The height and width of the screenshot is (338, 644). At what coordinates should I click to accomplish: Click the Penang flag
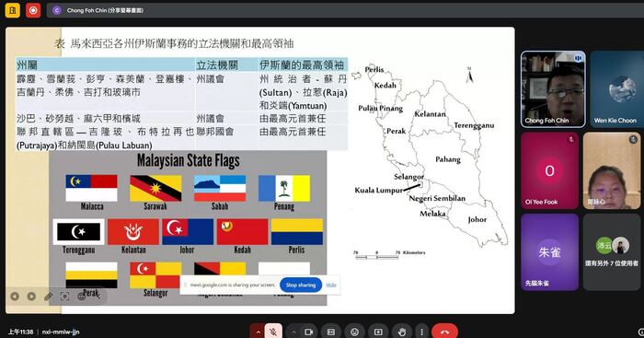tap(283, 188)
